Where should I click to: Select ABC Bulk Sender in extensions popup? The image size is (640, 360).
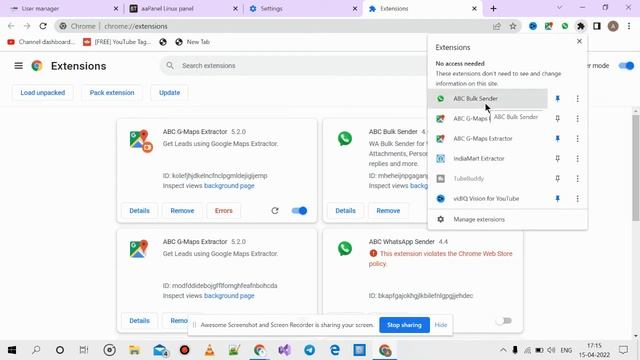point(487,98)
